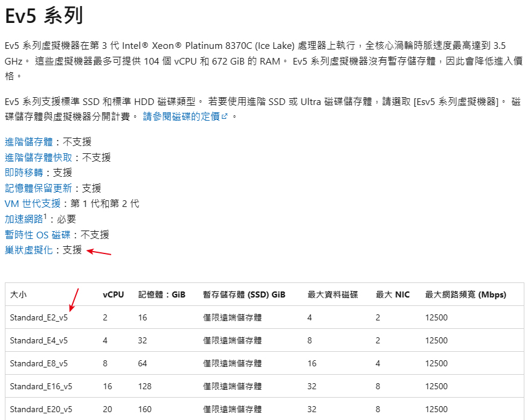Click vCPU value 20 in Standard_E20_v5 row
This screenshot has height=420, width=528.
click(x=108, y=409)
